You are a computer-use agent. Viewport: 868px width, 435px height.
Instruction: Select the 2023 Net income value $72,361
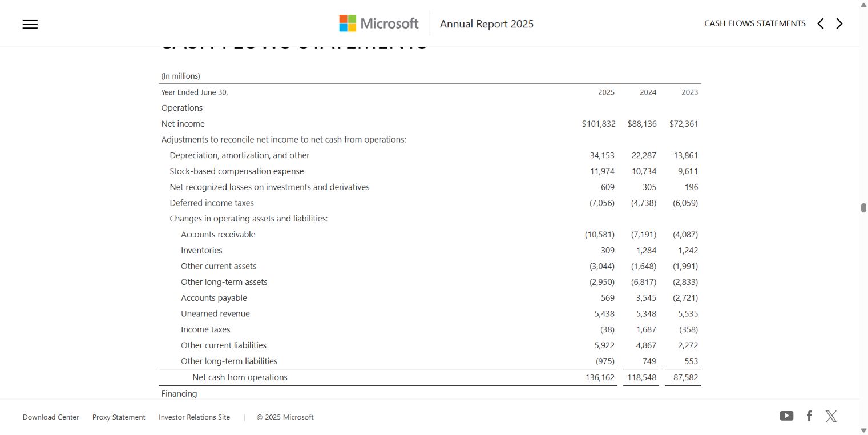click(684, 124)
